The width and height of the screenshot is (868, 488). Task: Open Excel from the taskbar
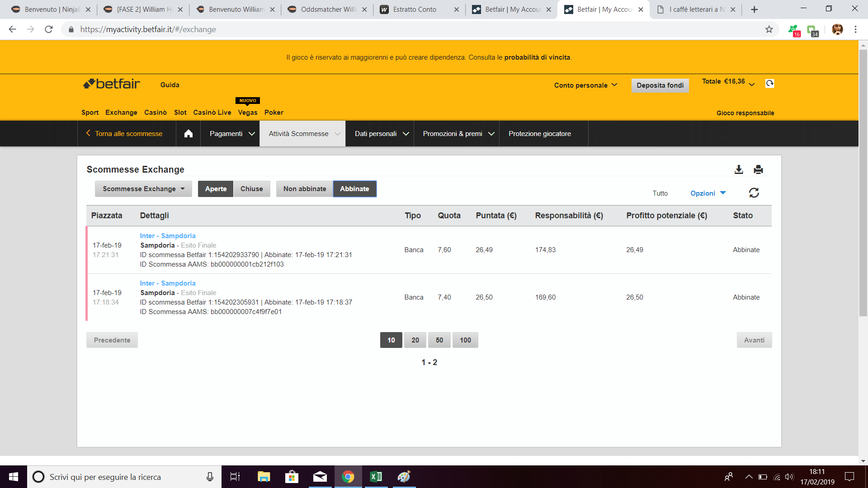[x=376, y=477]
